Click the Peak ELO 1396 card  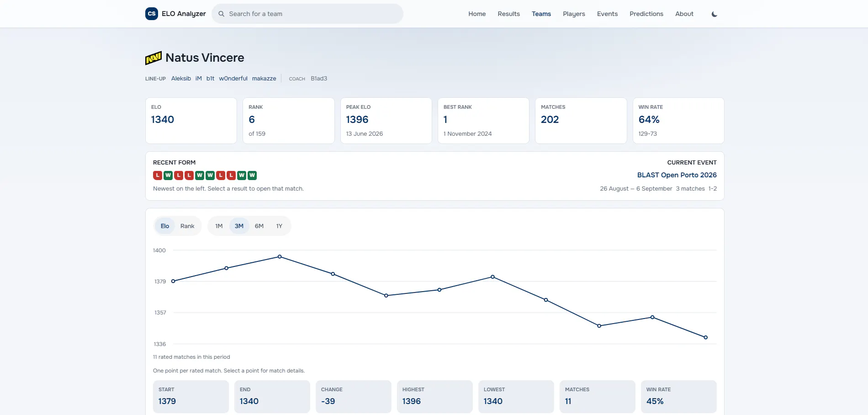click(x=386, y=121)
